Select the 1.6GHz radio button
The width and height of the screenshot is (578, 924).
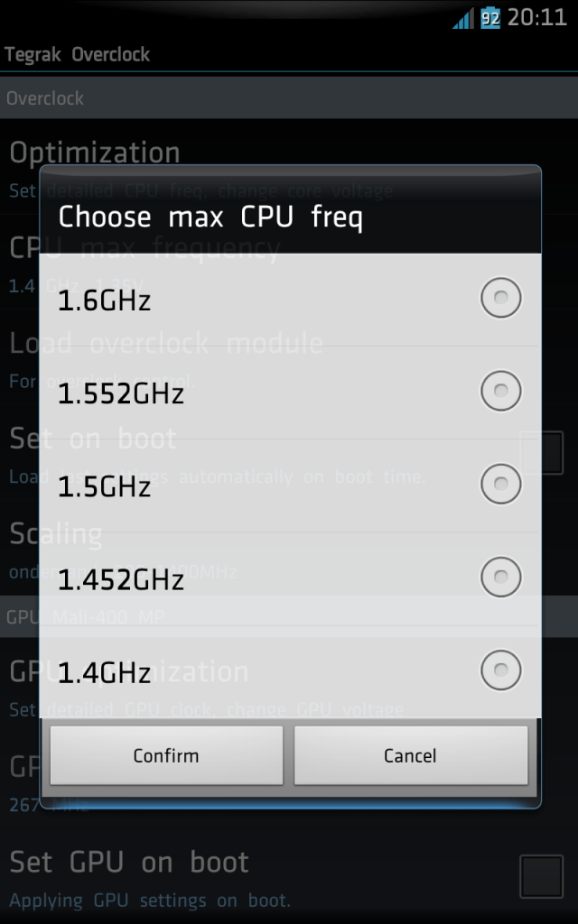[500, 298]
